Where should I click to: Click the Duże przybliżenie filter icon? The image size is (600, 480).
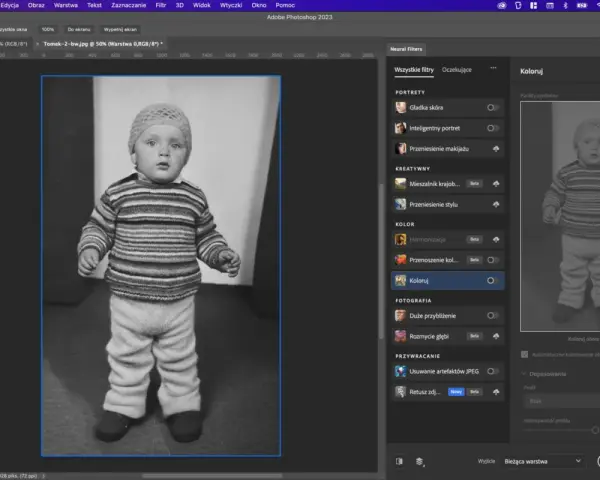point(400,316)
